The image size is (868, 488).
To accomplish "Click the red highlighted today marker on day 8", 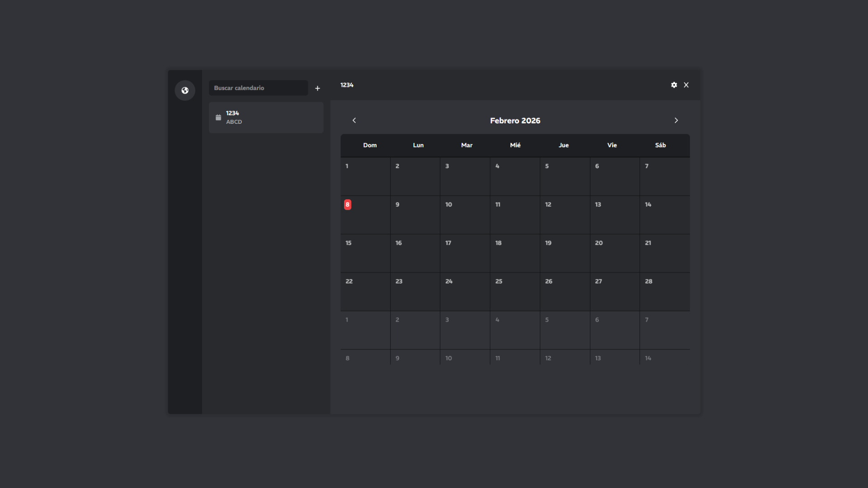I will (x=347, y=204).
